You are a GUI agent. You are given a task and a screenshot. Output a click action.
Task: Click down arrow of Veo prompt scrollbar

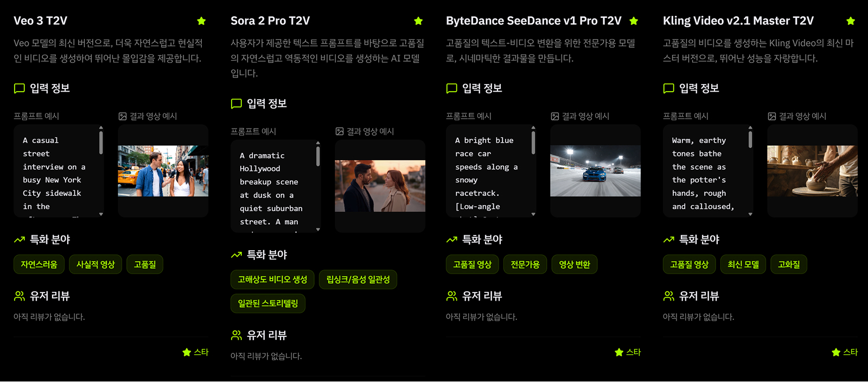101,214
